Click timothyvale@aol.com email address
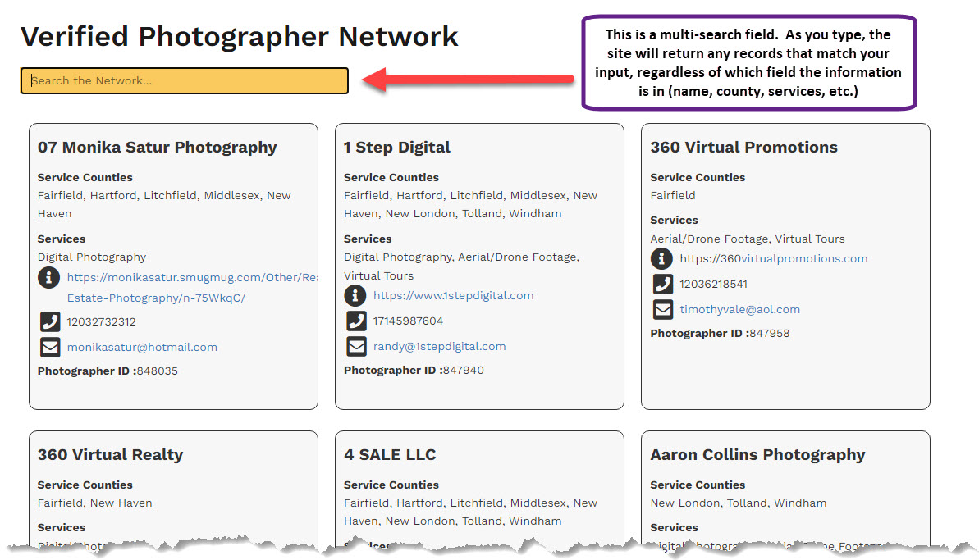This screenshot has height=560, width=979. point(739,309)
